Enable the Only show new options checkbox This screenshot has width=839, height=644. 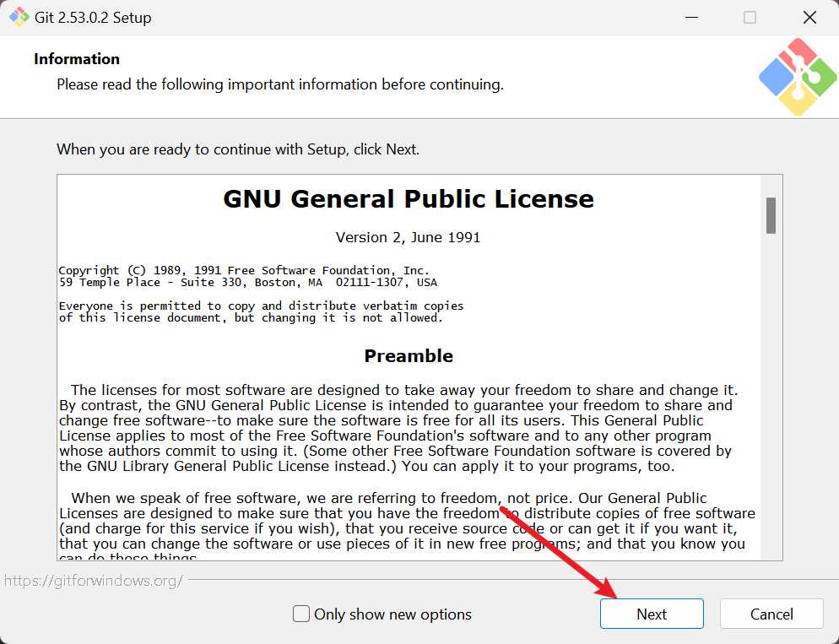tap(301, 614)
